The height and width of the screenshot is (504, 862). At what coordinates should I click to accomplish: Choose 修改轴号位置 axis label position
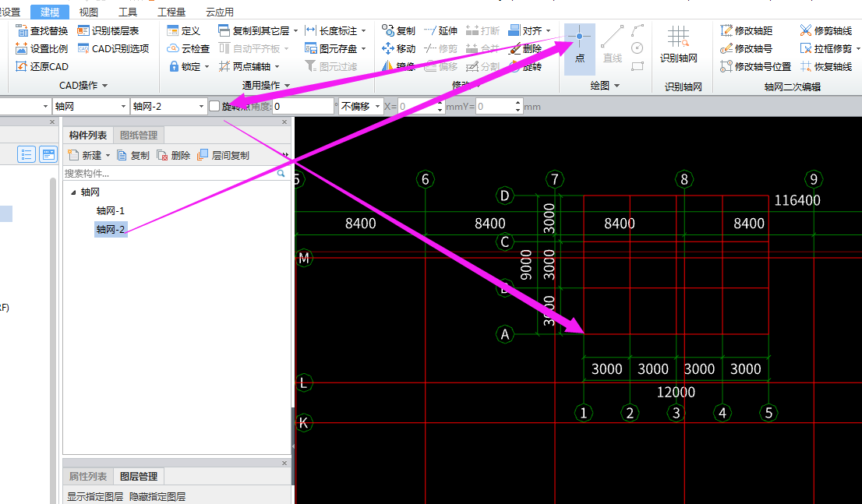point(756,66)
